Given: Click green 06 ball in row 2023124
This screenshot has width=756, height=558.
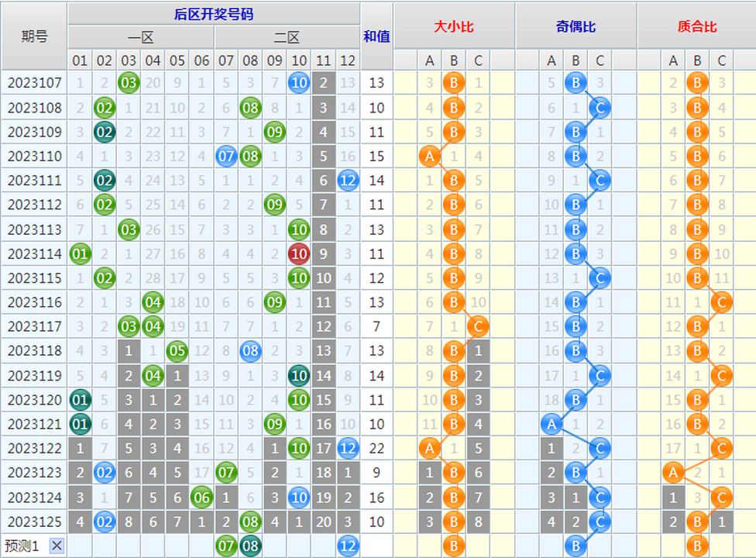Looking at the screenshot, I should [201, 498].
